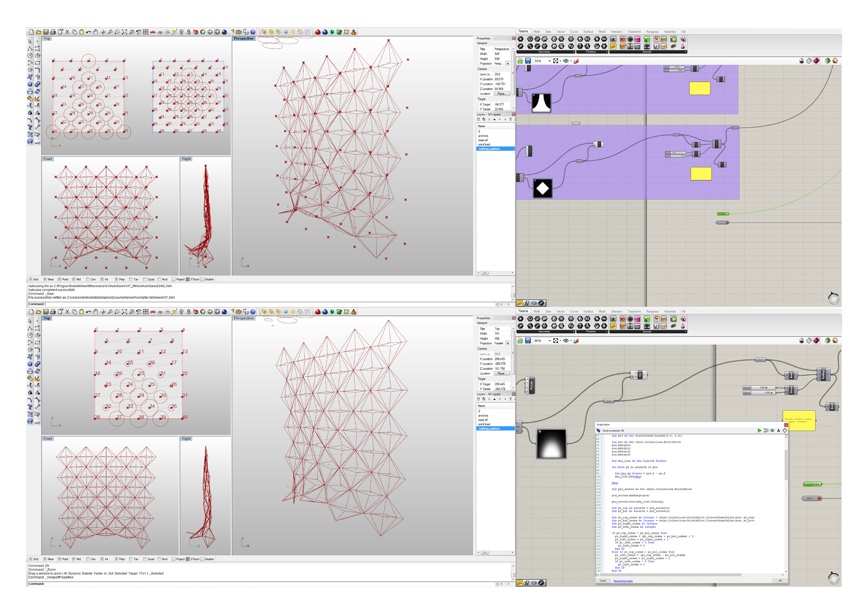Click Place button in upper Properties panel
The width and height of the screenshot is (868, 614).
click(502, 94)
